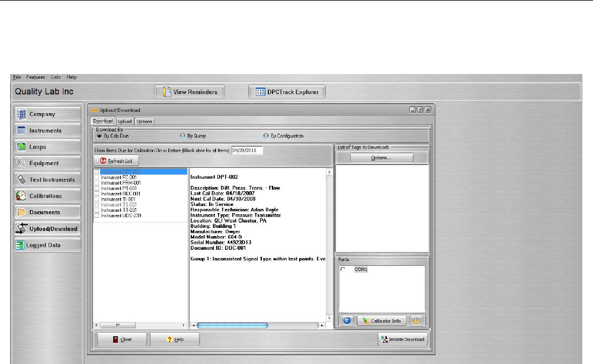Select Instrument TI-001 in the list
This screenshot has width=593, height=364.
click(118, 199)
